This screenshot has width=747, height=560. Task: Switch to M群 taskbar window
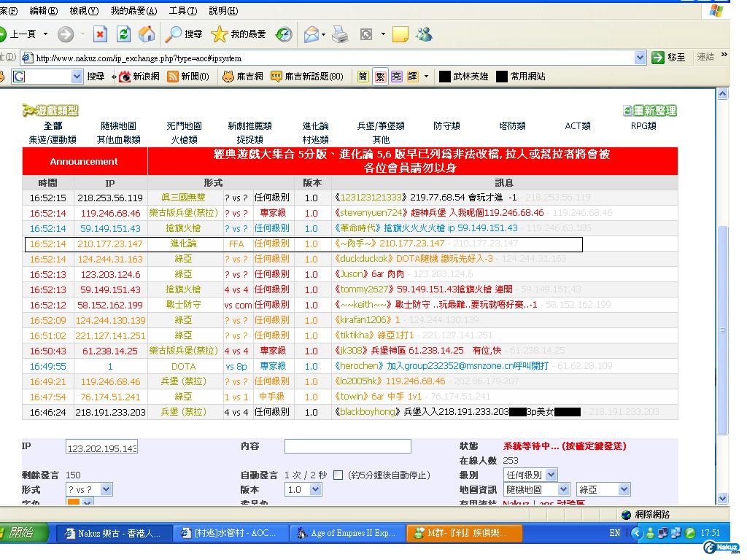[x=464, y=533]
